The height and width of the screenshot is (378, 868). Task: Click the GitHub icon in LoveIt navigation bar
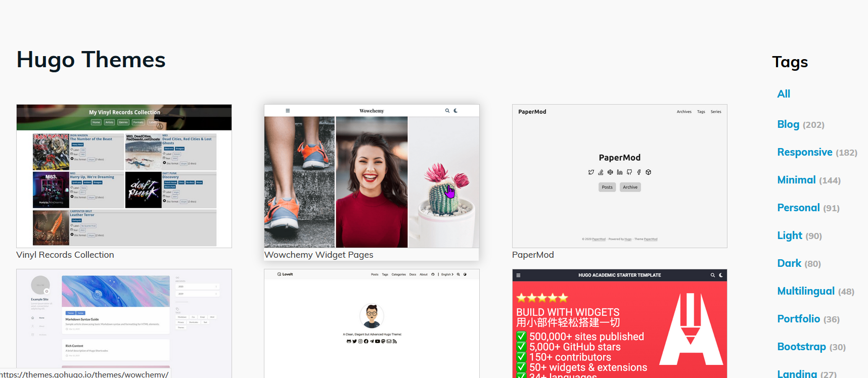(x=433, y=274)
